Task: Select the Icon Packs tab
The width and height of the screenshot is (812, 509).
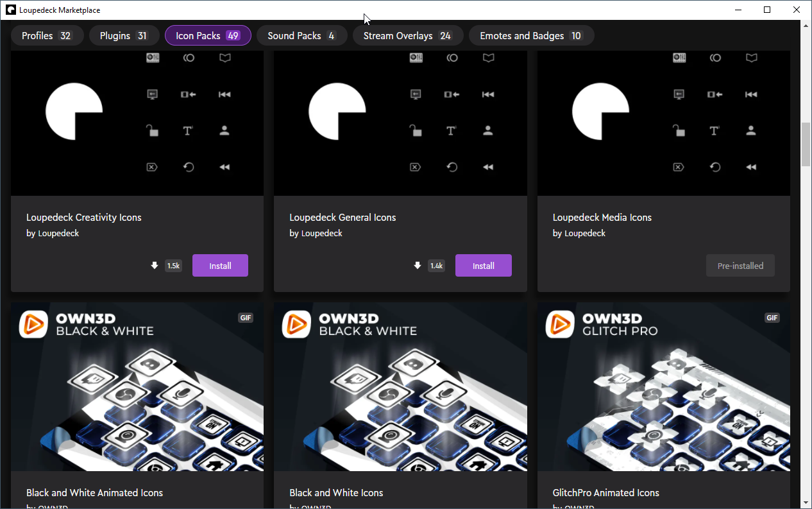Action: [208, 36]
